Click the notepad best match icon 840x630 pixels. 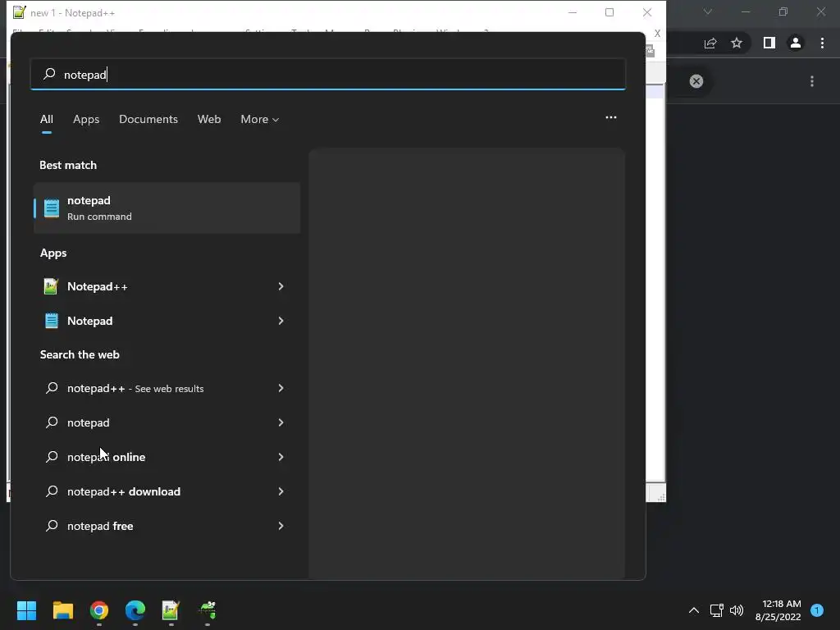point(52,208)
